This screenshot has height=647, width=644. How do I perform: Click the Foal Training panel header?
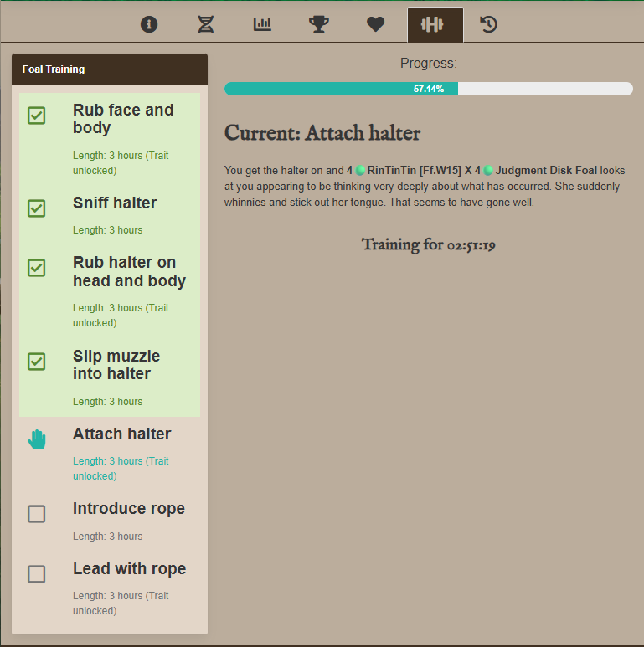click(110, 69)
